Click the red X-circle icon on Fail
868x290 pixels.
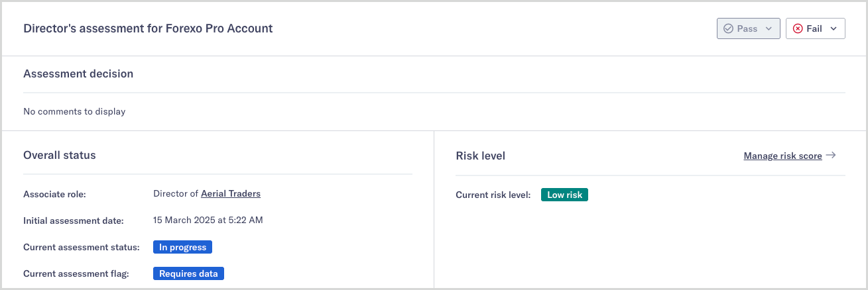coord(797,28)
